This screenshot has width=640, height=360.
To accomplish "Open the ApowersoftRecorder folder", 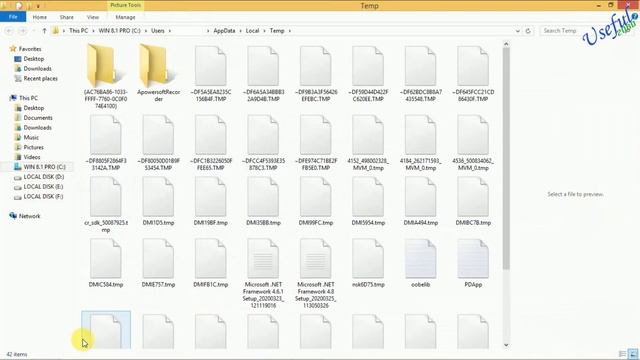I will pos(158,73).
